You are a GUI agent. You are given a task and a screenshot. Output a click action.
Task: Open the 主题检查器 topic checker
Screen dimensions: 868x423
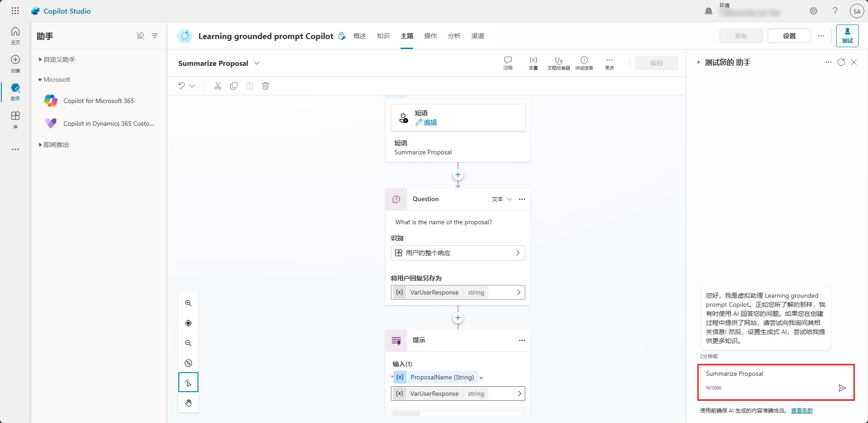click(x=559, y=63)
